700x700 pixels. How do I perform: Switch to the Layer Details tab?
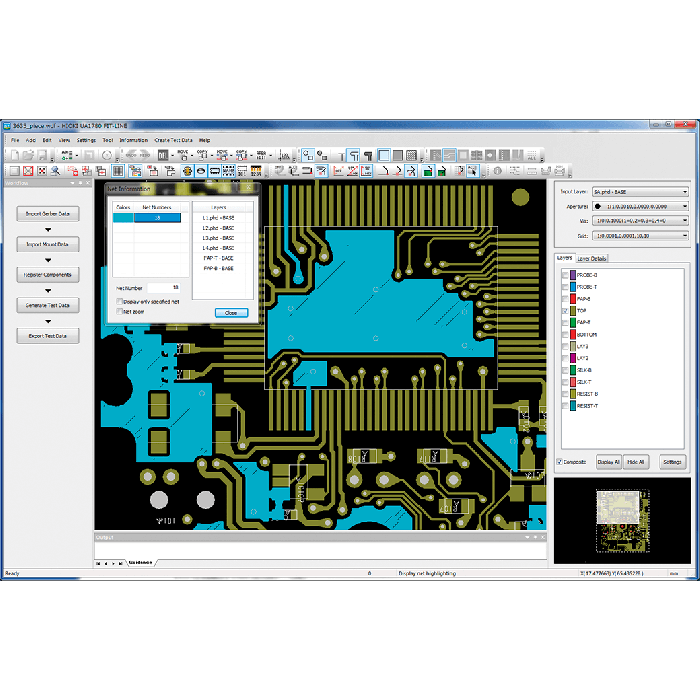coord(590,258)
